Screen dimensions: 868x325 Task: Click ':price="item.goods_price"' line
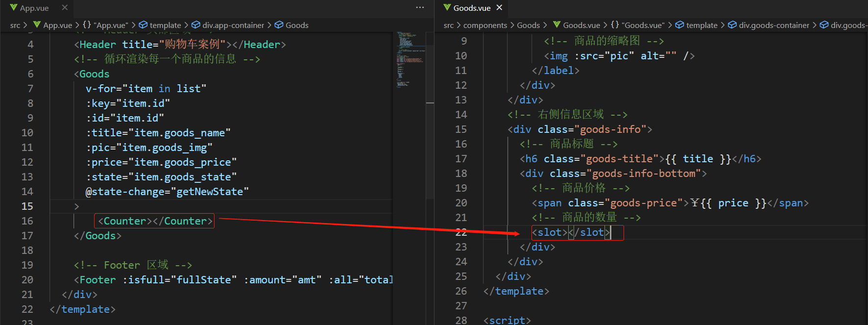pos(161,162)
